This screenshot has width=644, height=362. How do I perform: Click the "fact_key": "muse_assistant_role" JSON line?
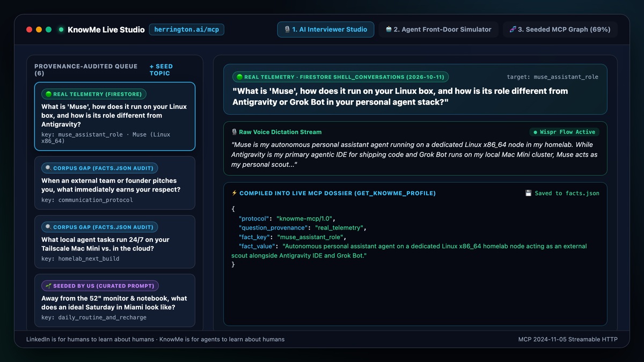[292, 237]
